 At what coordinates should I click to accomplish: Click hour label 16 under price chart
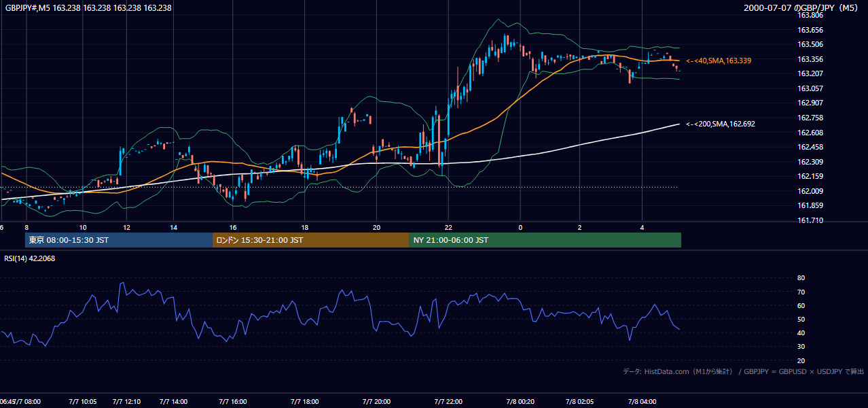click(233, 227)
